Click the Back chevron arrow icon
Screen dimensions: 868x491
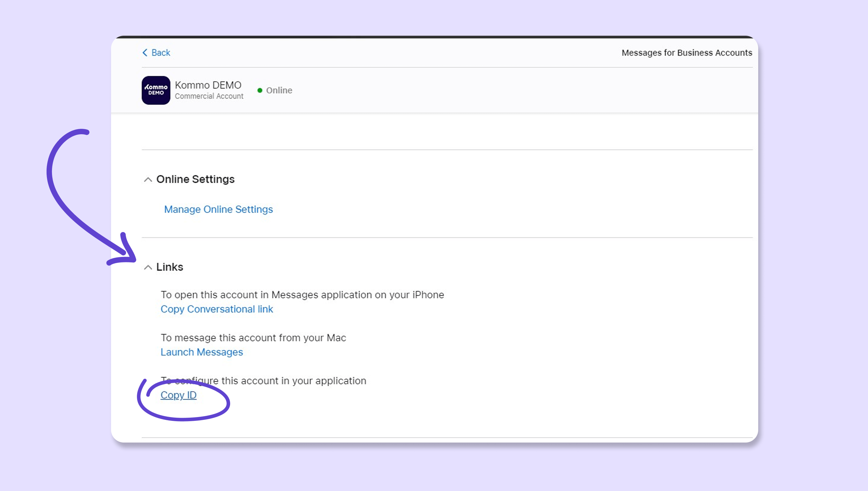(x=145, y=53)
